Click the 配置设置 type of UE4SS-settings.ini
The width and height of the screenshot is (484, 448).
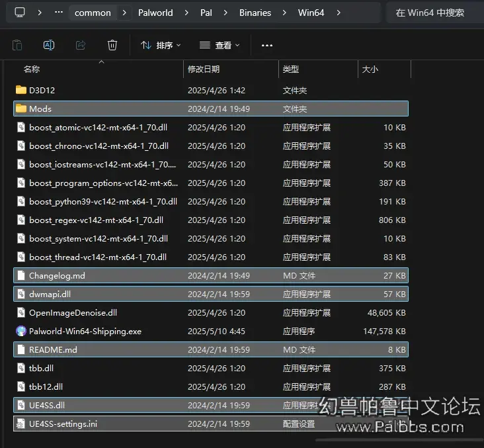(299, 424)
